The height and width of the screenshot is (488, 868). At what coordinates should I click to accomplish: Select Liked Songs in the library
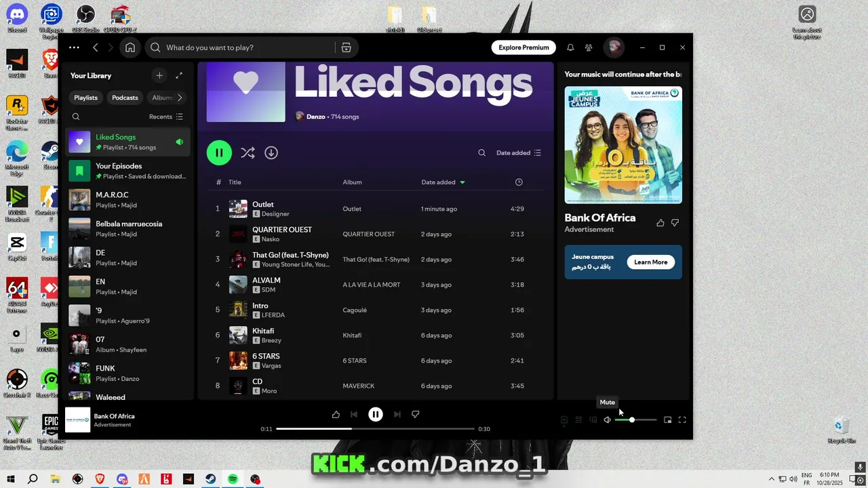coord(128,142)
